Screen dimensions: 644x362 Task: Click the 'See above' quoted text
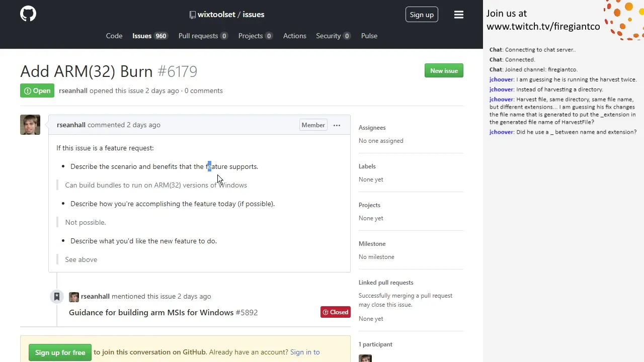point(81,259)
